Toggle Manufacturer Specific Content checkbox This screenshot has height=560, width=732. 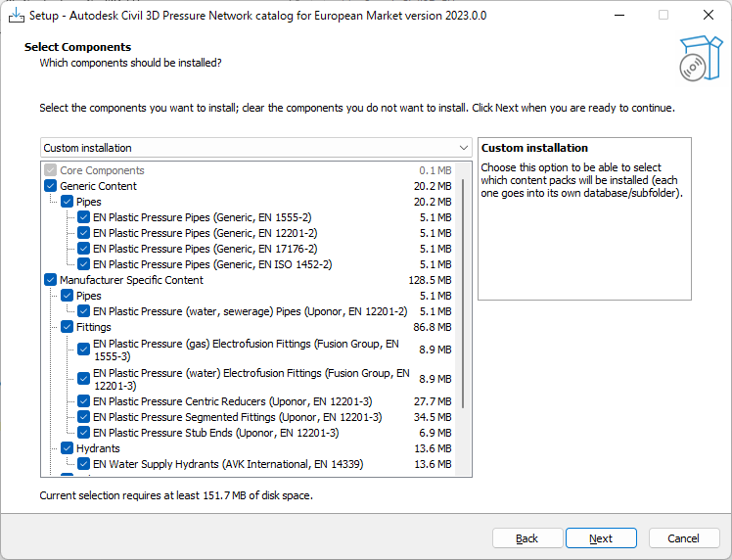click(51, 280)
